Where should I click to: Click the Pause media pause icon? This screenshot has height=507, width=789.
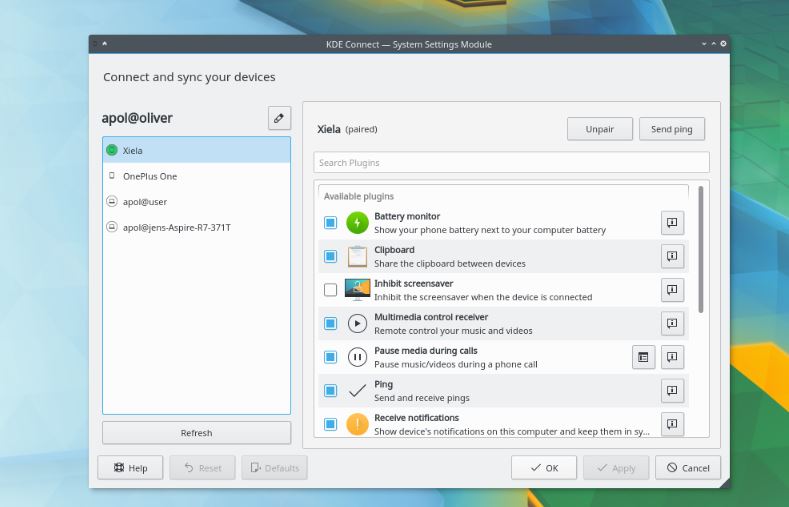pos(357,357)
